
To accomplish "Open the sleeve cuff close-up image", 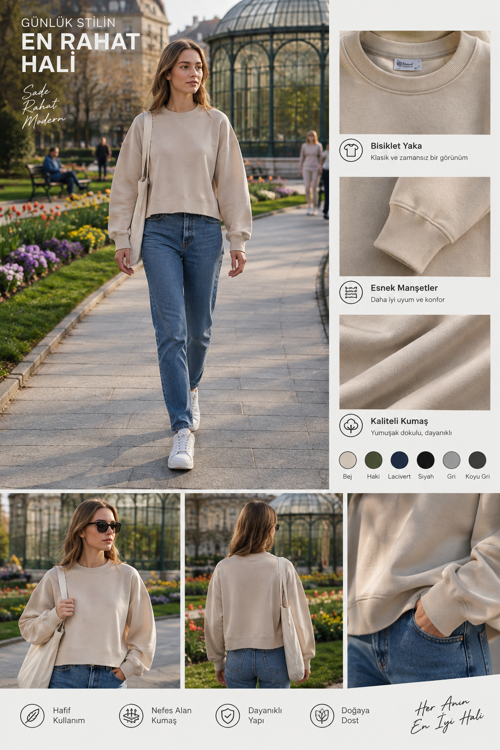I will [415, 227].
